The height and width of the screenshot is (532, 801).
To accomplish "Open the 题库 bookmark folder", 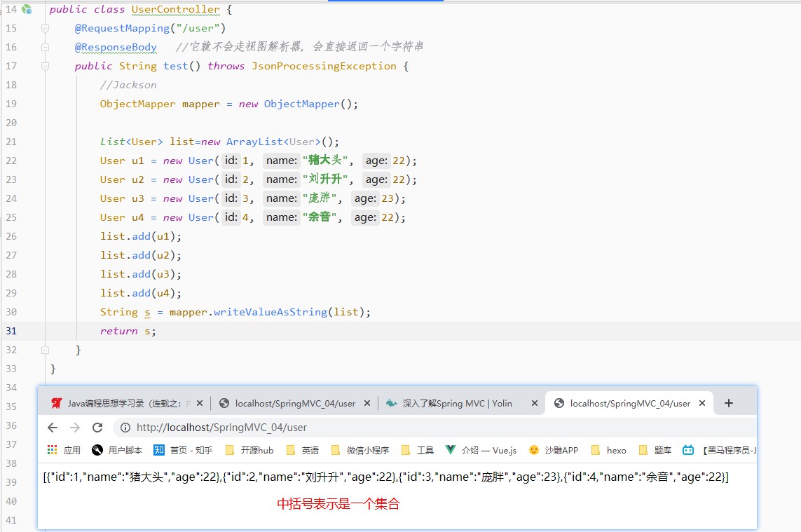I will coord(655,450).
